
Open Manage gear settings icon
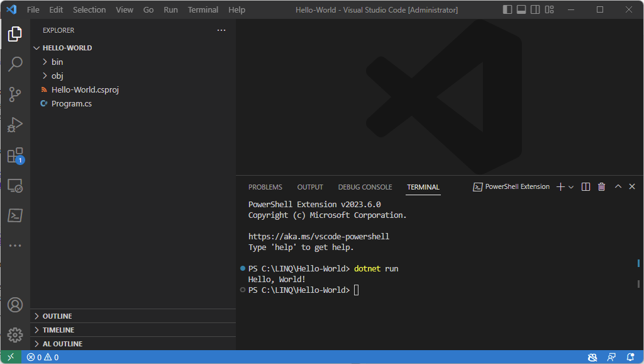[15, 335]
